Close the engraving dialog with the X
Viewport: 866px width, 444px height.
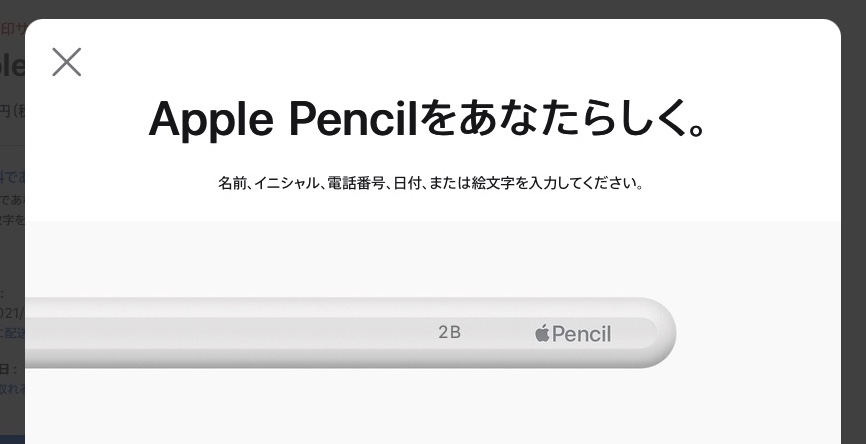(67, 62)
